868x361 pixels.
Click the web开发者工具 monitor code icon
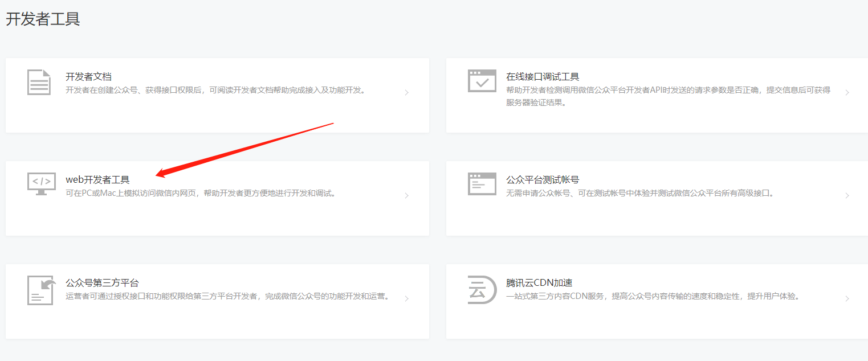42,184
